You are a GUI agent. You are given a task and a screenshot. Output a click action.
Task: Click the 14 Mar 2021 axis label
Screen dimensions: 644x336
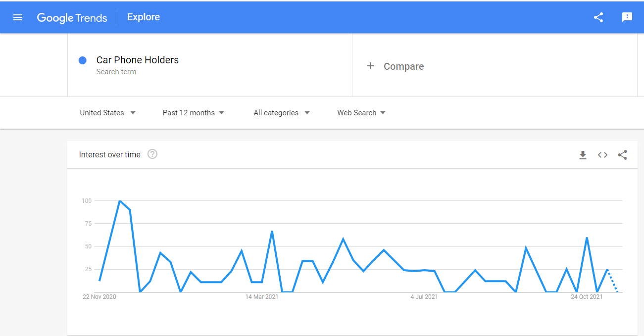point(262,297)
